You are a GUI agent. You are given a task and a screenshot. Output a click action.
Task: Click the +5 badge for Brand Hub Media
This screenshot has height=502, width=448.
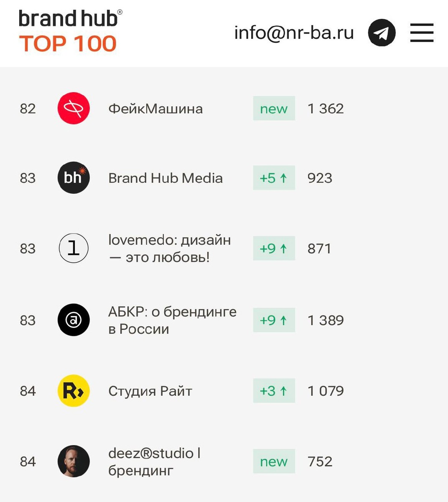coord(274,178)
